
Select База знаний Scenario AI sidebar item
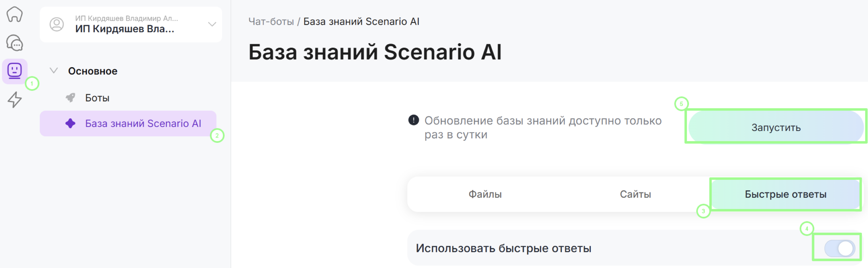pos(143,123)
